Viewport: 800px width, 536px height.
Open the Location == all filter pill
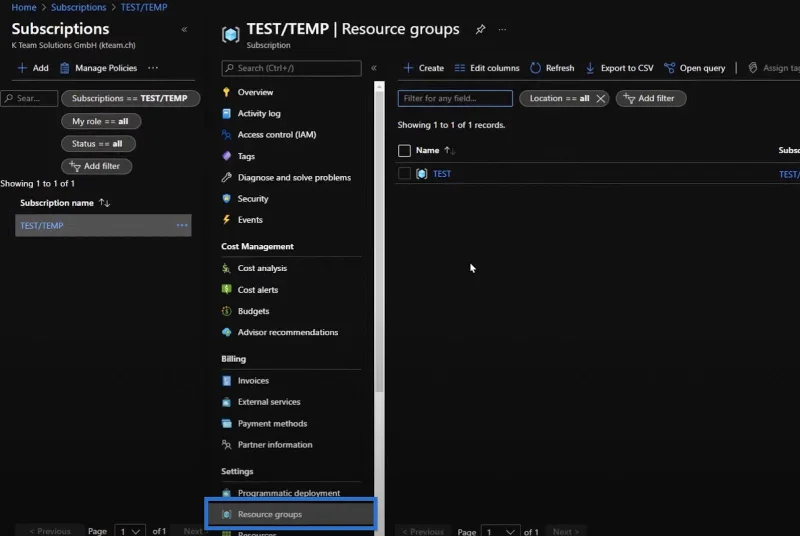pos(558,98)
